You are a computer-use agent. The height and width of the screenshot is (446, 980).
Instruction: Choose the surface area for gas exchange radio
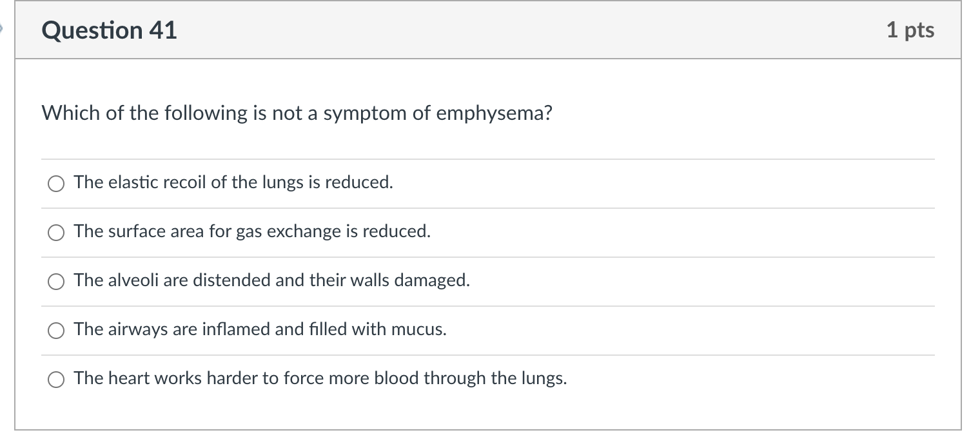pos(56,233)
